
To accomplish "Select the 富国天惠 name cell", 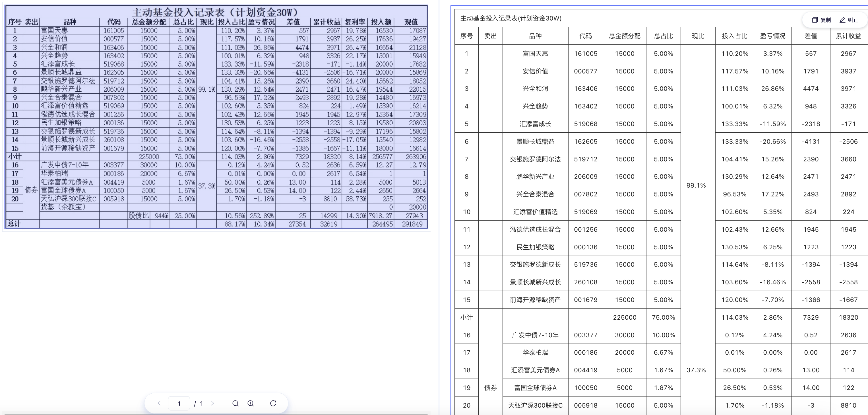I will [x=535, y=54].
